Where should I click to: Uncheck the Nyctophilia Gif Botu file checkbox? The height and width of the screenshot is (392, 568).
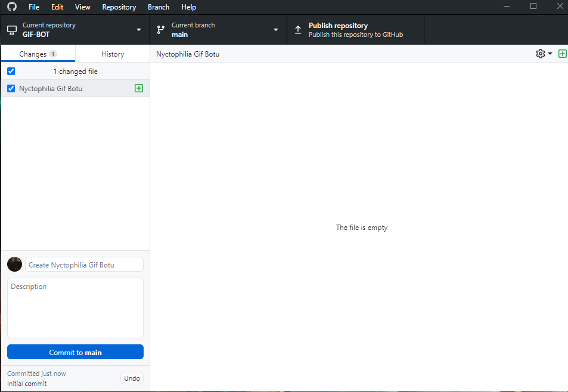pyautogui.click(x=11, y=88)
